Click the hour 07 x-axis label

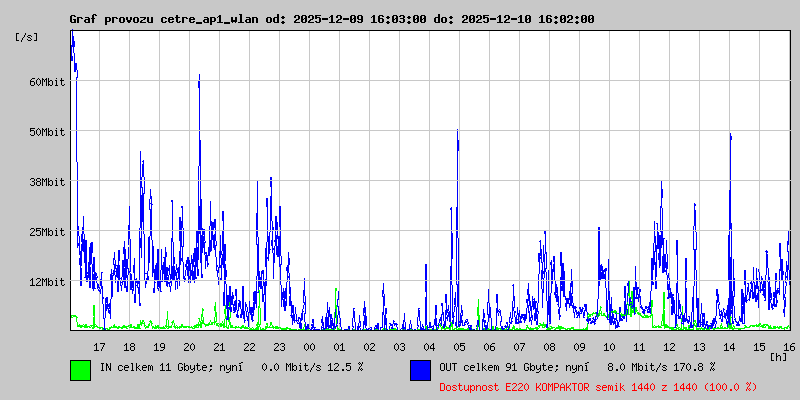[x=519, y=347]
